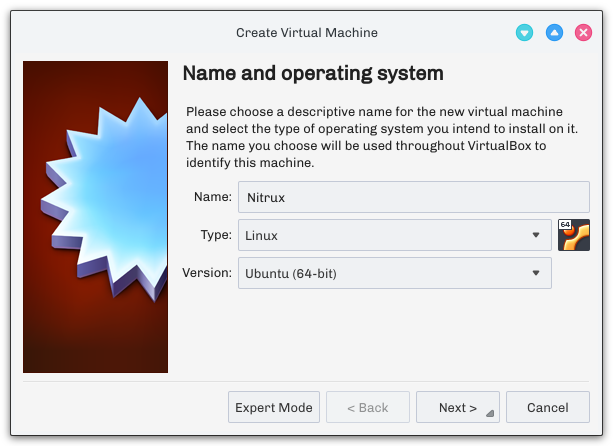Viewport: 613px width, 446px height.
Task: Switch to Expert Mode
Action: [274, 407]
